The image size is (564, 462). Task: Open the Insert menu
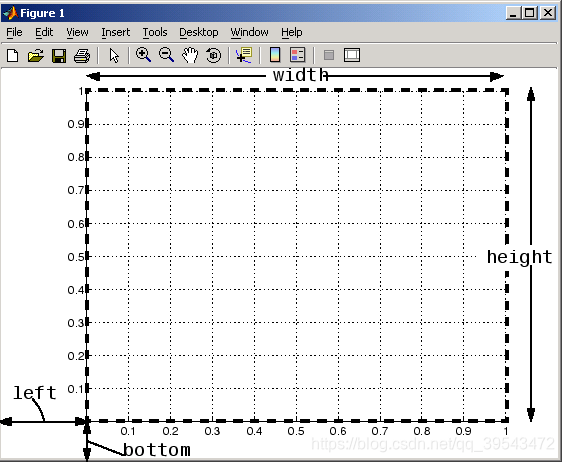pyautogui.click(x=115, y=32)
